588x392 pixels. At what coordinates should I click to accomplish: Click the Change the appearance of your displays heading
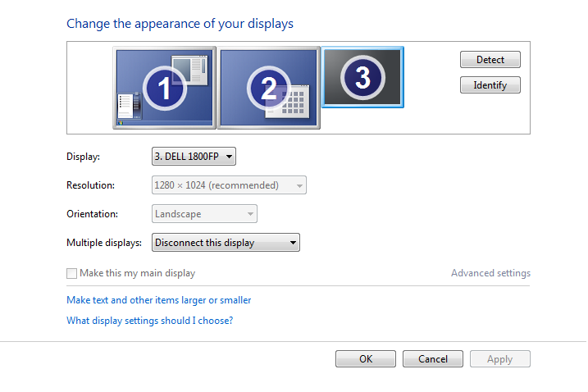point(180,24)
